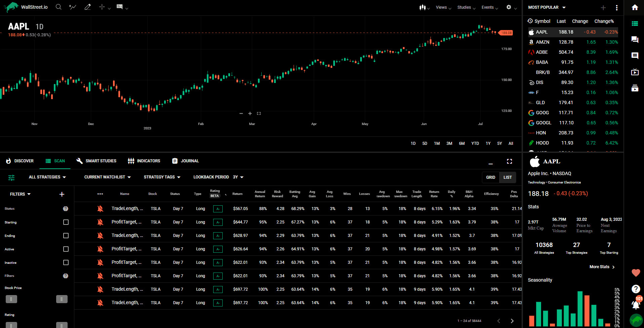Viewport: 644px width, 328px height.
Task: Maximize the scan panel fullscreen icon
Action: tap(509, 161)
